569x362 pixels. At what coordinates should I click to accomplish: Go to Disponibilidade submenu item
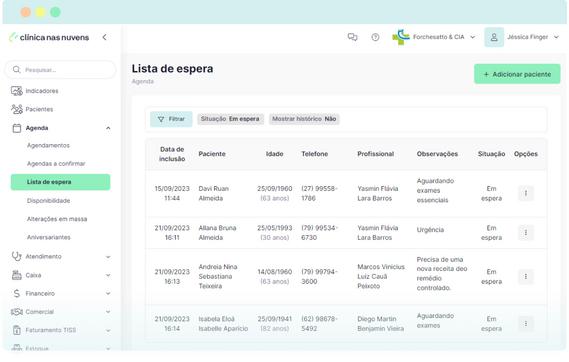(x=49, y=201)
